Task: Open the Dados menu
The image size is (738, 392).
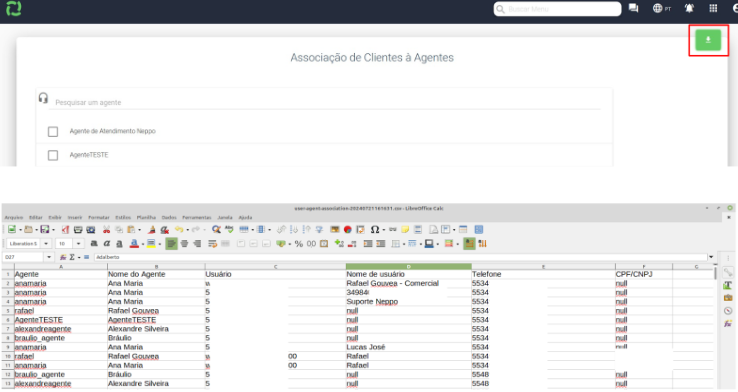Action: tap(169, 217)
